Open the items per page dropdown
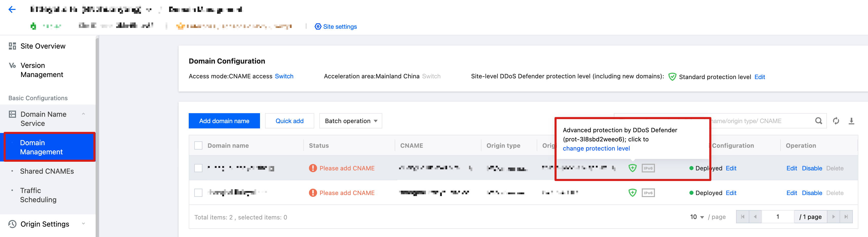 [697, 217]
